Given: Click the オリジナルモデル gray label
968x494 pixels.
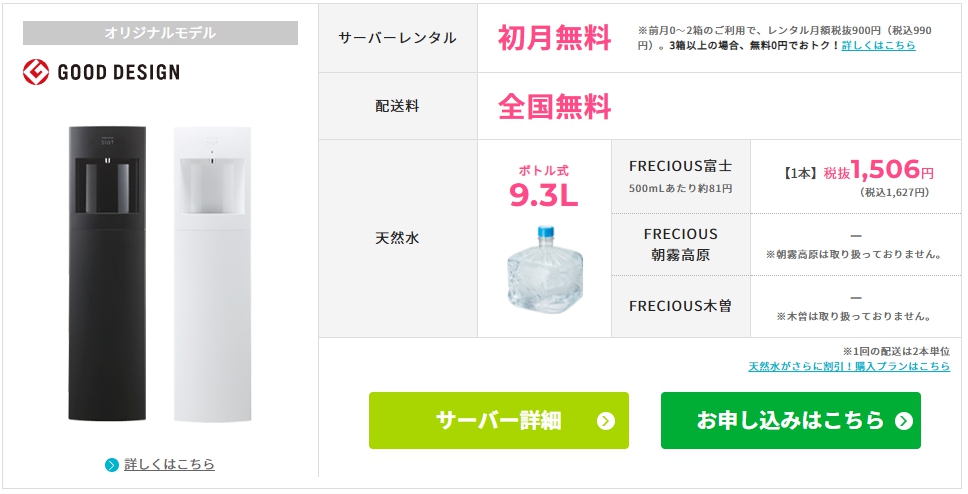Looking at the screenshot, I should tap(161, 33).
